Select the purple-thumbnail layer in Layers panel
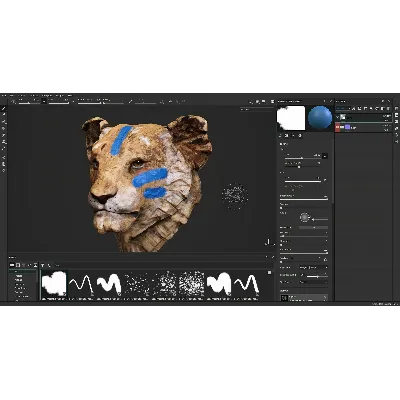This screenshot has height=400, width=400. coord(364,127)
